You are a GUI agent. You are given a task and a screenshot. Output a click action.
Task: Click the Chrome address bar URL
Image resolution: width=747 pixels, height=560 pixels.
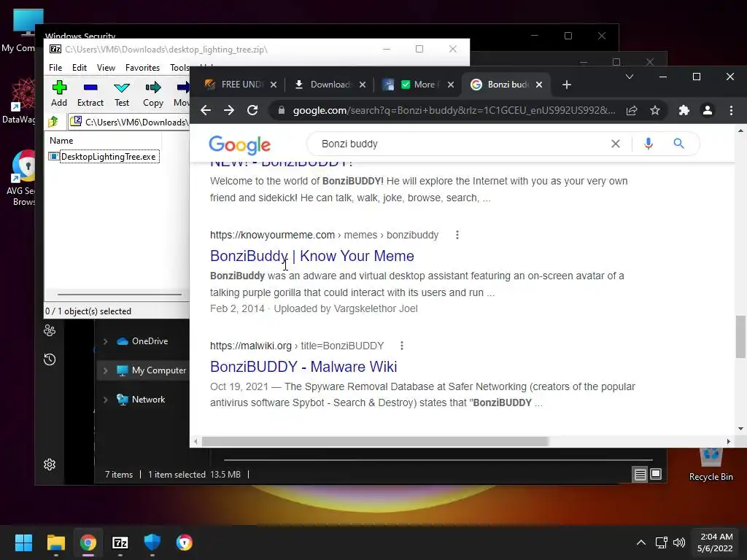coord(454,111)
